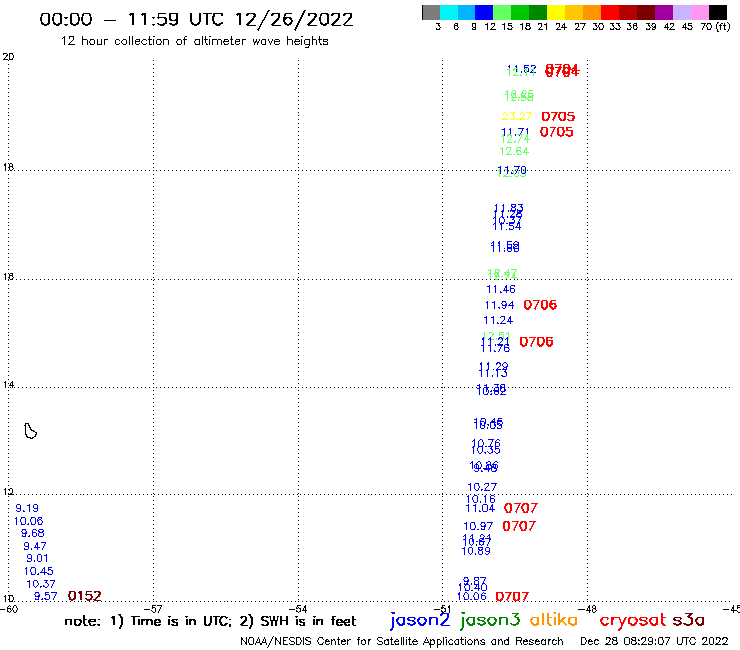
Task: Click the chart title with date 12/26/2022
Action: [196, 20]
